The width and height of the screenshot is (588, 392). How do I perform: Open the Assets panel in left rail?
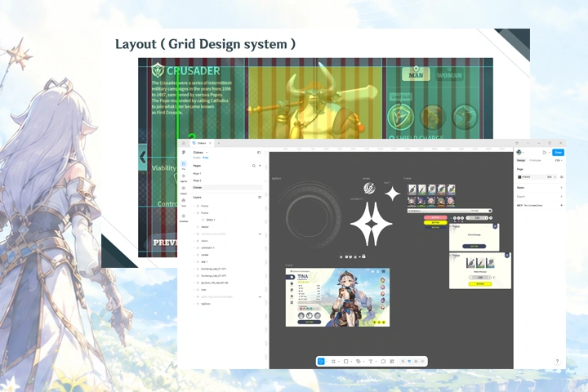coord(184,189)
